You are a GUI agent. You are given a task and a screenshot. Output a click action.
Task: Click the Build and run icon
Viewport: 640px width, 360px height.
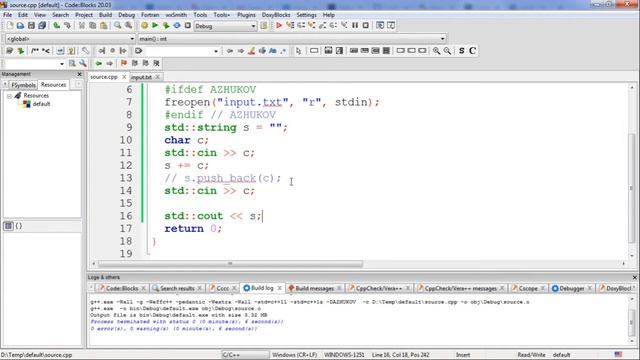click(166, 26)
